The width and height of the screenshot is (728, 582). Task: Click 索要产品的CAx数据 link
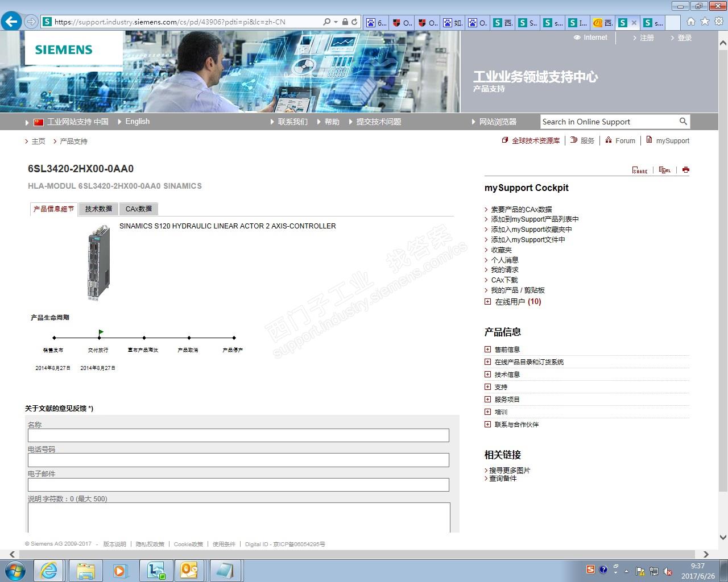(x=522, y=210)
